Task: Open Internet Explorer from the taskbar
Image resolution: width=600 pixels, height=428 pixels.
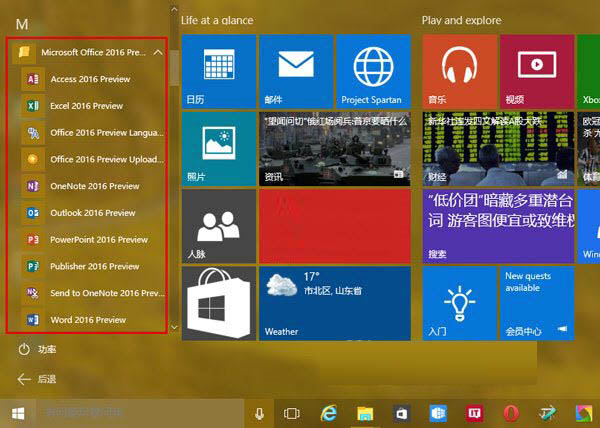Action: click(x=328, y=413)
